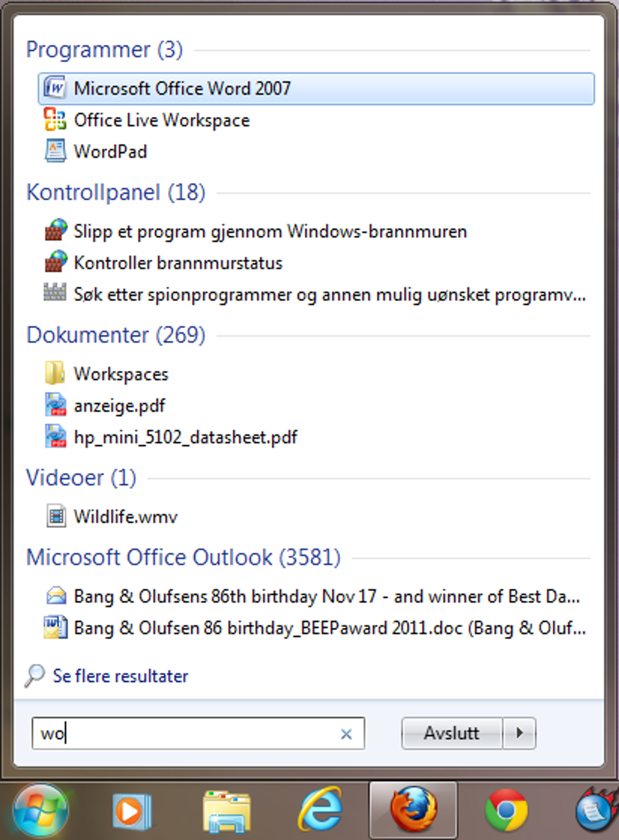Open Windows Explorer from taskbar
Screen dimensions: 619x840
(227, 812)
